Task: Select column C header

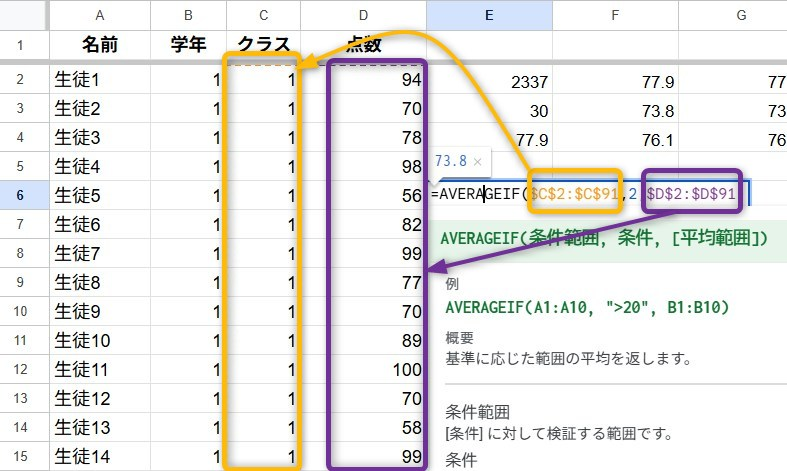Action: tap(264, 14)
